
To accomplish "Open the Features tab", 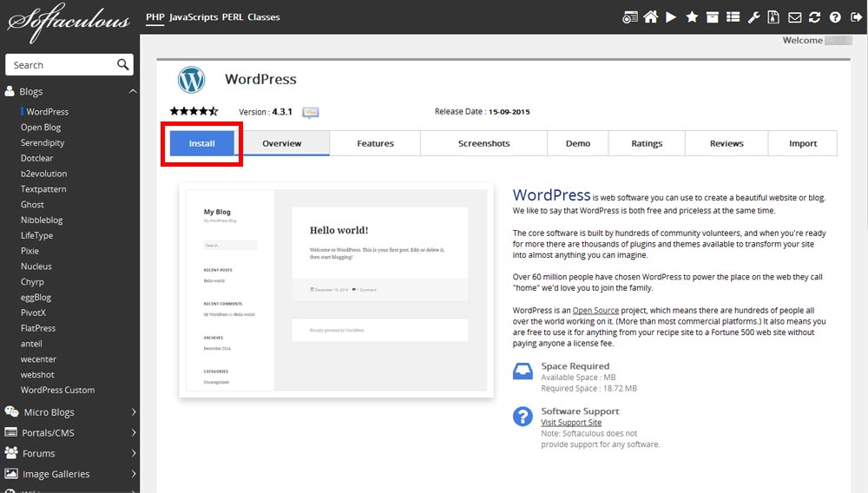I will [x=375, y=143].
